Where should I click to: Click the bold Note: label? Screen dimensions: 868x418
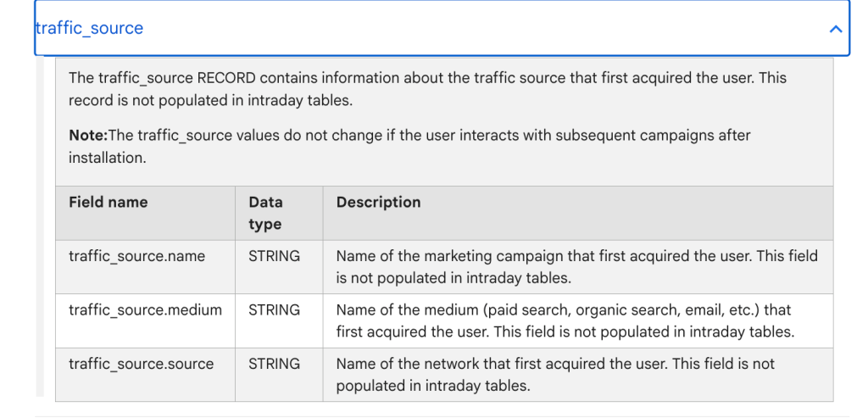click(89, 135)
